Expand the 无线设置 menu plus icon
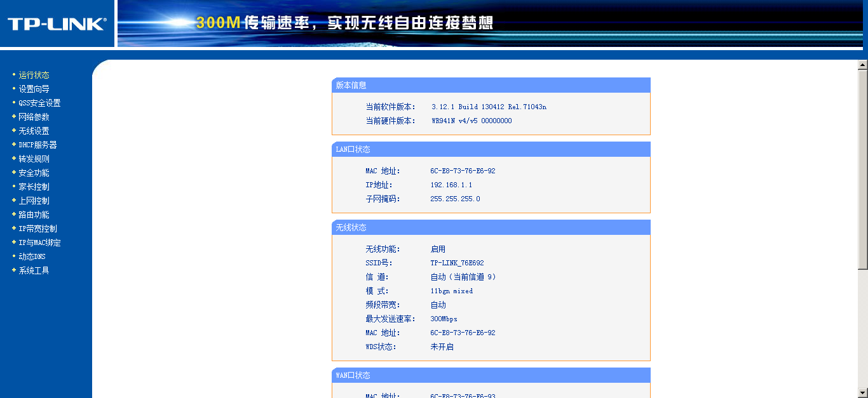Screen dimensions: 868x398 coord(14,131)
